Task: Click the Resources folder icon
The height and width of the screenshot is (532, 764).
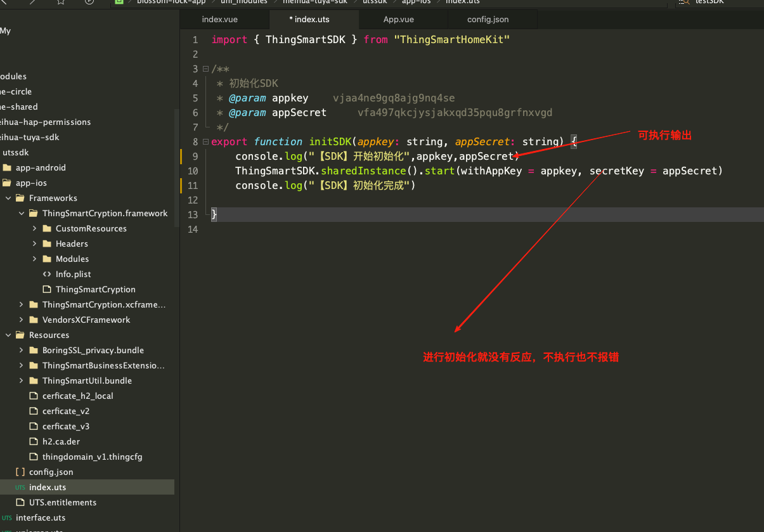Action: point(20,335)
